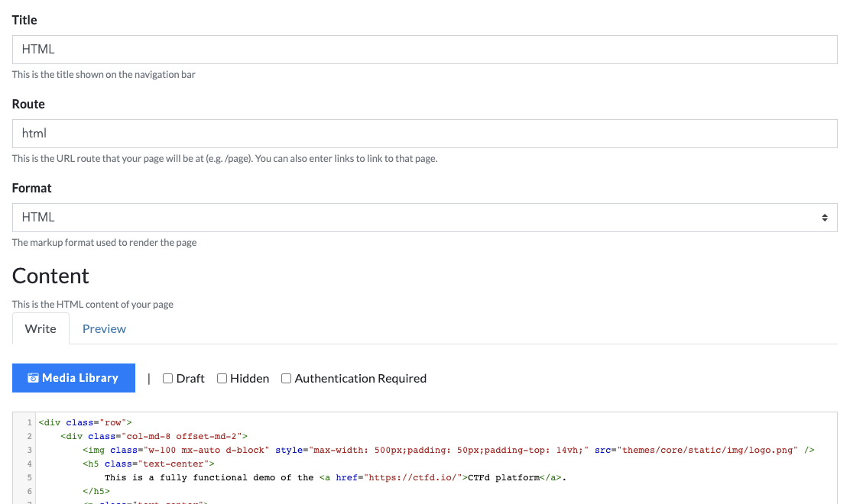Enable Authentication Required

285,378
